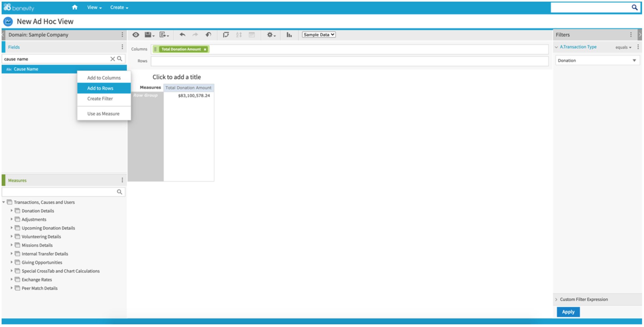Open the Save disk icon menu
The width and height of the screenshot is (644, 327).
tap(149, 35)
